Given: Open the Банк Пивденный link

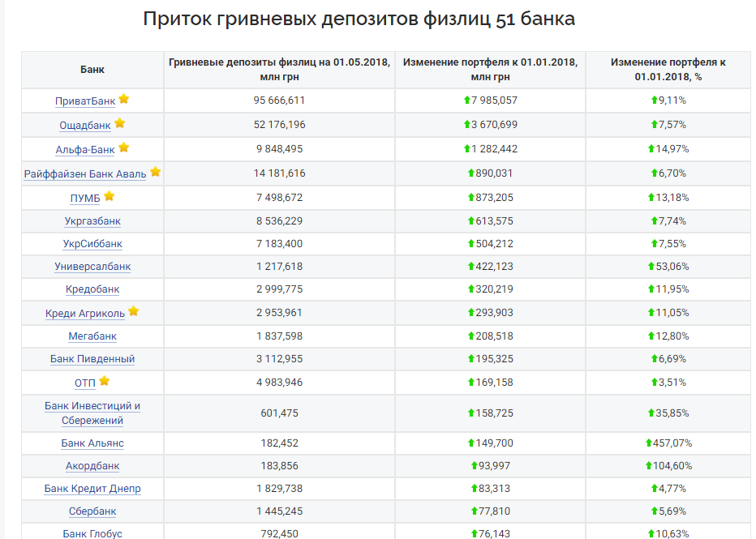Looking at the screenshot, I should click(x=92, y=359).
